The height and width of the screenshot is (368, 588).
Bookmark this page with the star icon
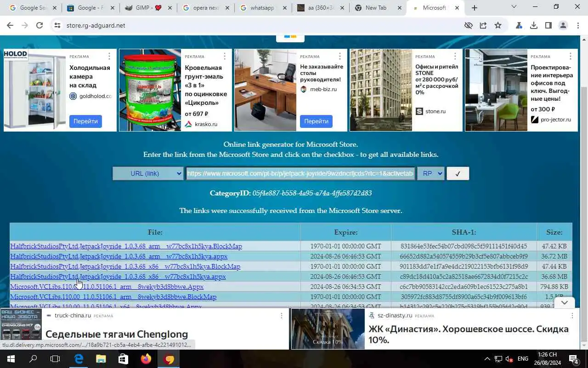click(x=498, y=26)
